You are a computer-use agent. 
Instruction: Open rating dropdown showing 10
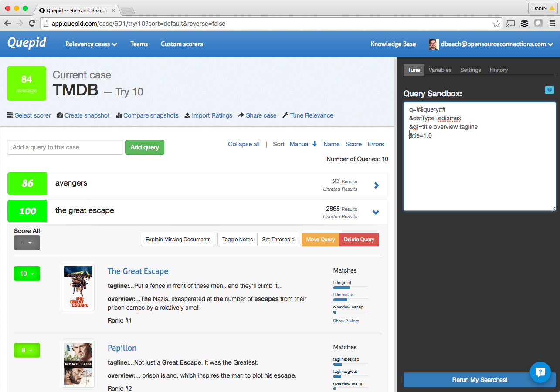point(27,274)
